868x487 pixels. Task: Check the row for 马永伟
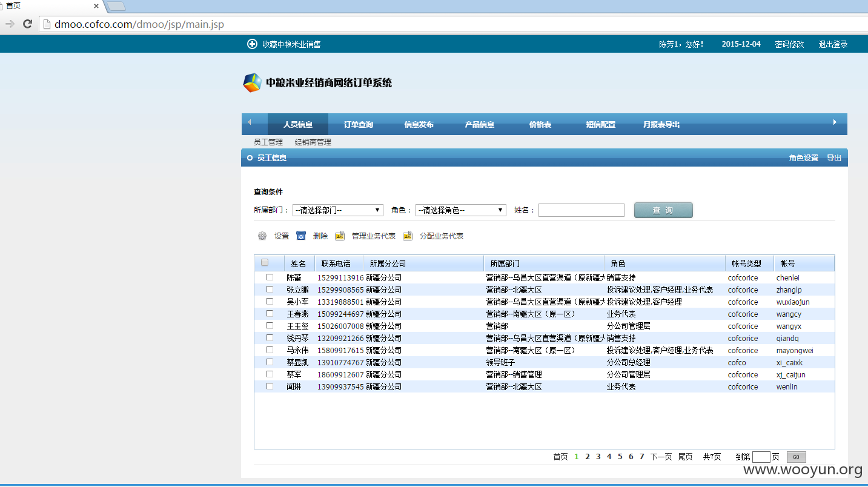(270, 350)
